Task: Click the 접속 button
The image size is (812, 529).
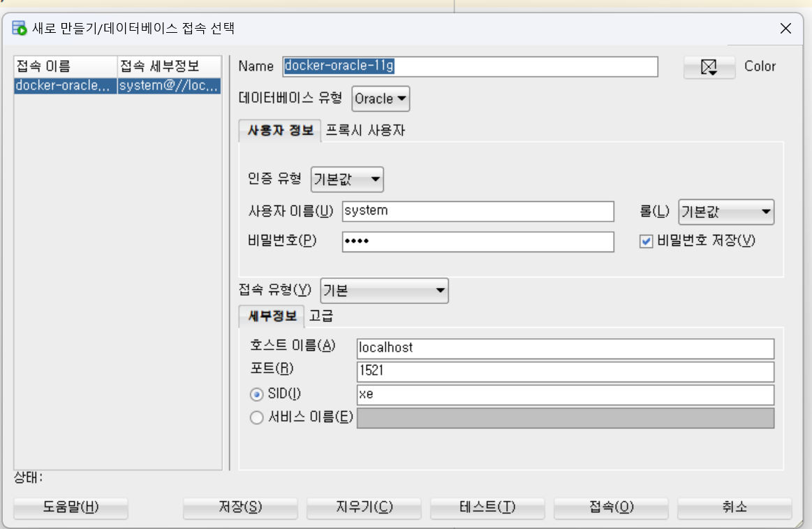Action: 611,507
